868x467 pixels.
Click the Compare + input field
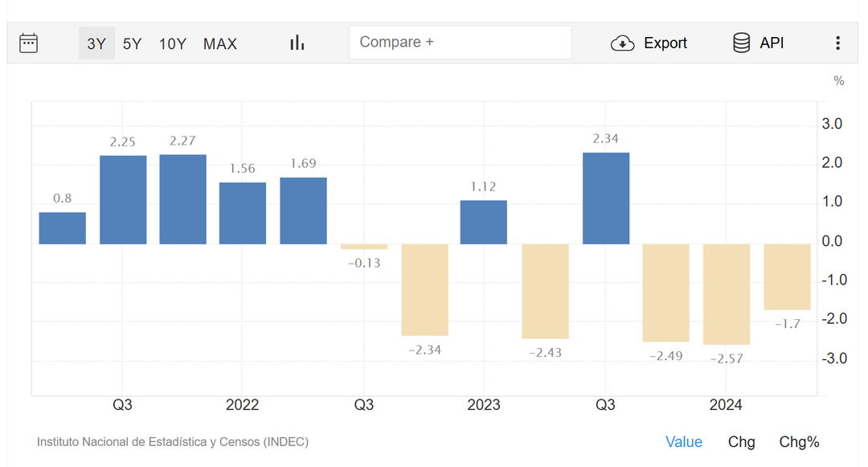coord(460,43)
